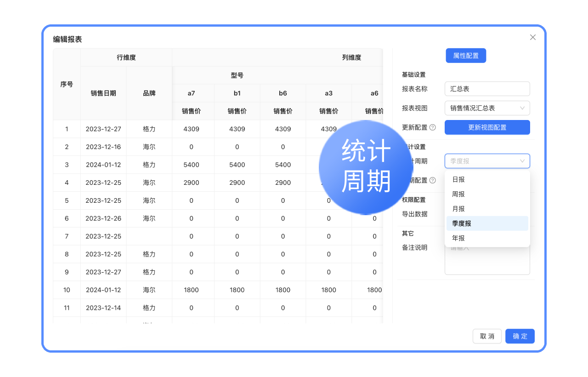Open the 销售情况汇总表 view selector
This screenshot has height=377, width=588.
482,108
